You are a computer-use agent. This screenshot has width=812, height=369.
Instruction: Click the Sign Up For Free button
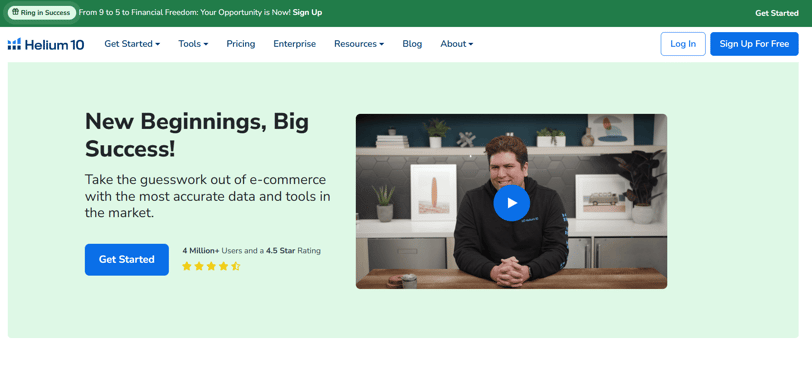(754, 44)
